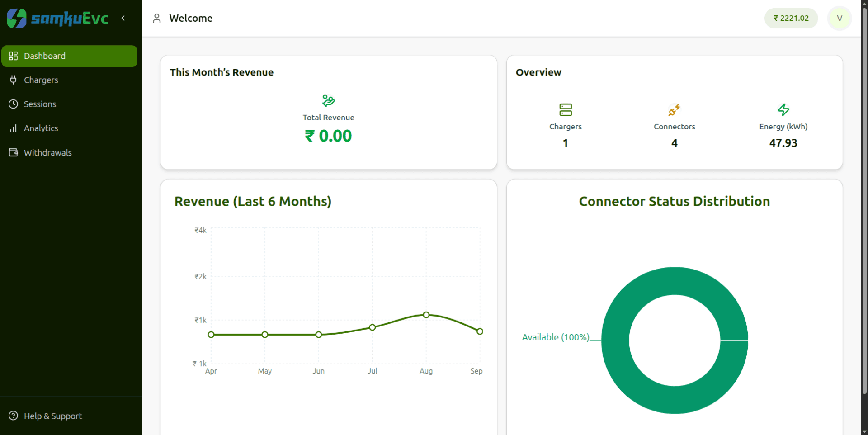
Task: Click the ₹ 0.00 total revenue value
Action: pos(328,136)
